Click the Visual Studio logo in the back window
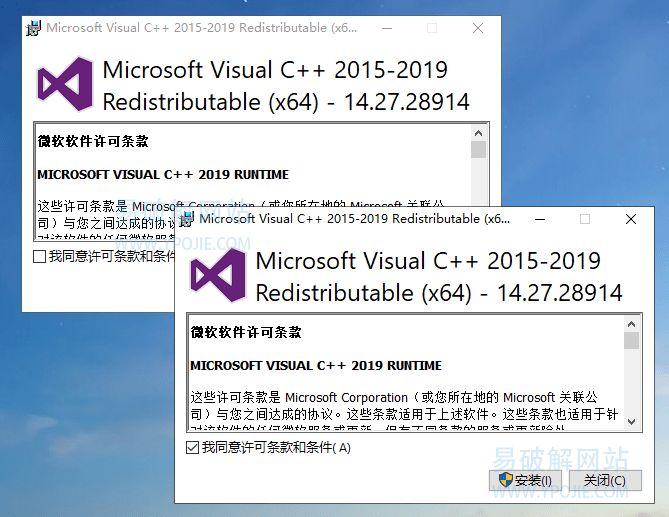669x517 pixels. coord(65,84)
